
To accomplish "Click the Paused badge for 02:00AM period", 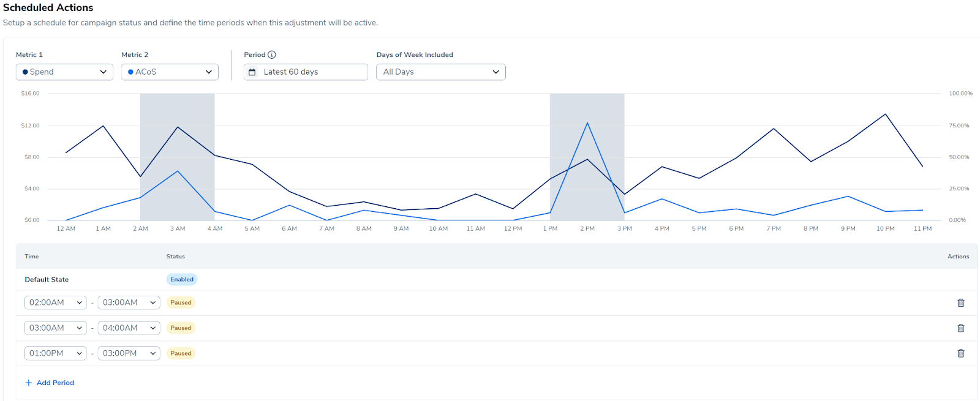I will coord(181,302).
